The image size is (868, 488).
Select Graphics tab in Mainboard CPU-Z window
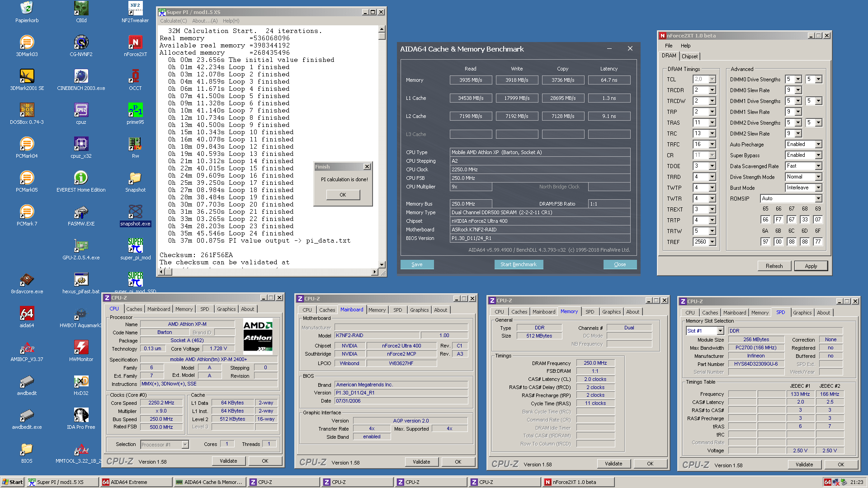[419, 310]
